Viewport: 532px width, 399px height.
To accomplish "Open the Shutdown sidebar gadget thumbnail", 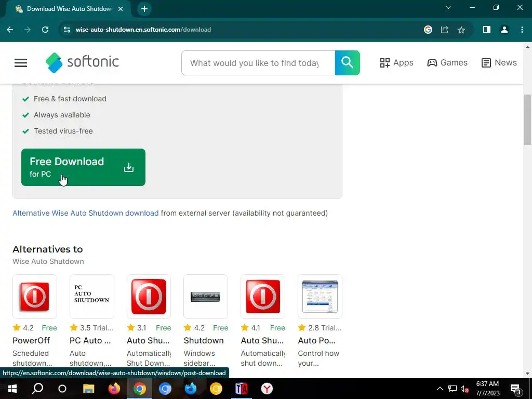I will click(x=206, y=297).
